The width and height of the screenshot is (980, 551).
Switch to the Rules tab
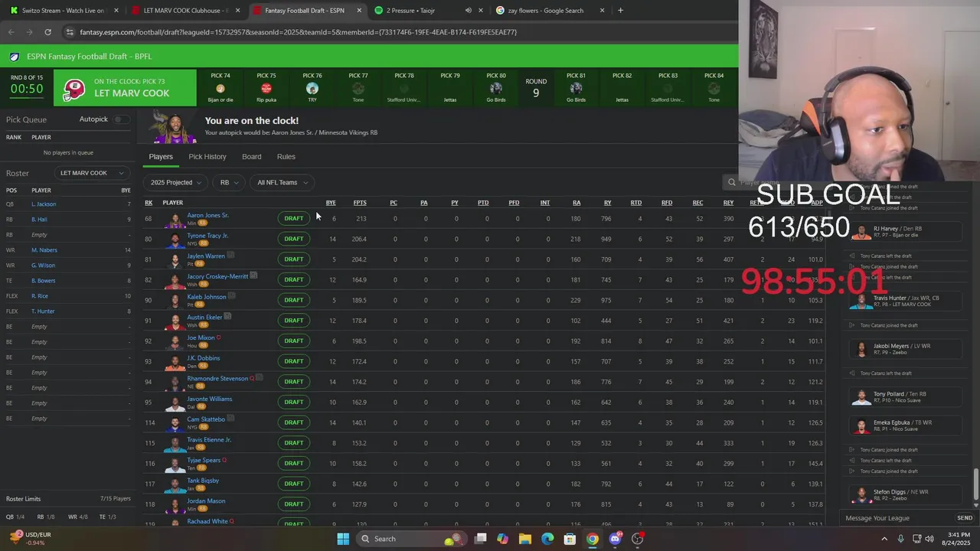pos(286,156)
